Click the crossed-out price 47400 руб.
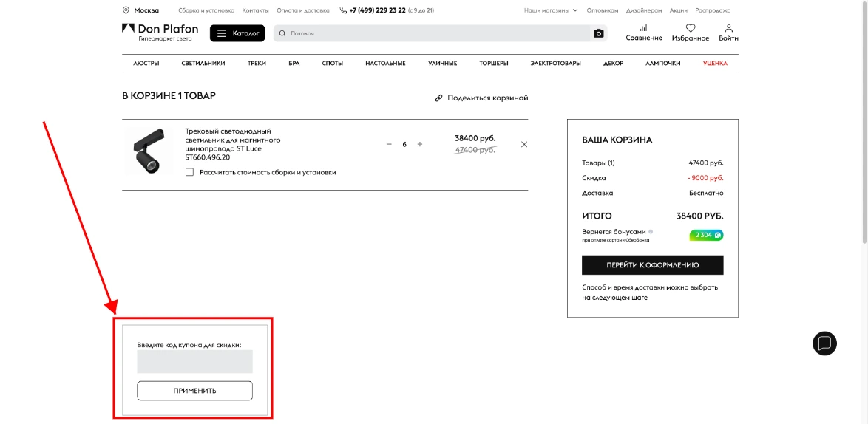This screenshot has height=424, width=868. click(x=475, y=150)
